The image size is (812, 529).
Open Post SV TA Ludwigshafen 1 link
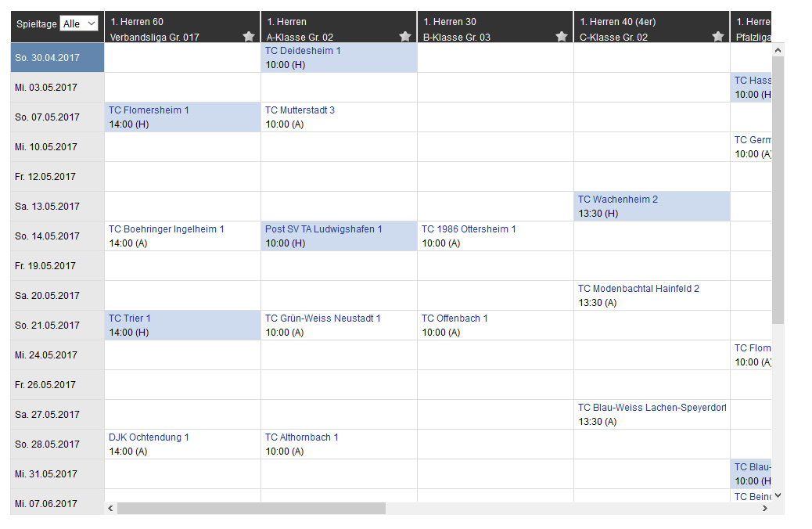tap(324, 229)
